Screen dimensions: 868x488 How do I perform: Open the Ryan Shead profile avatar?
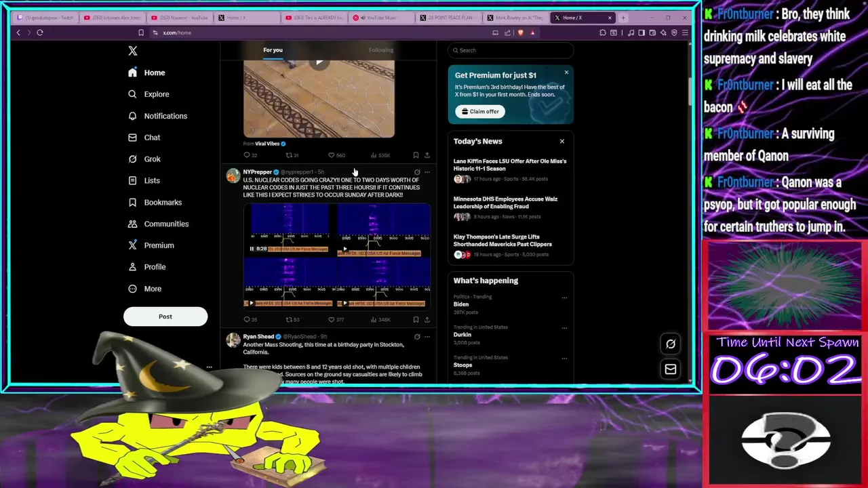tap(233, 340)
